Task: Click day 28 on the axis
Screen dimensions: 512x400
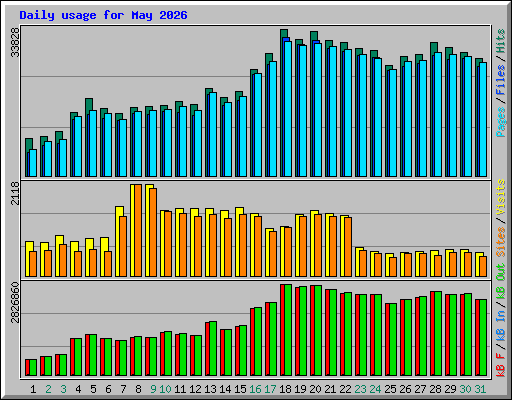Action: coord(435,389)
